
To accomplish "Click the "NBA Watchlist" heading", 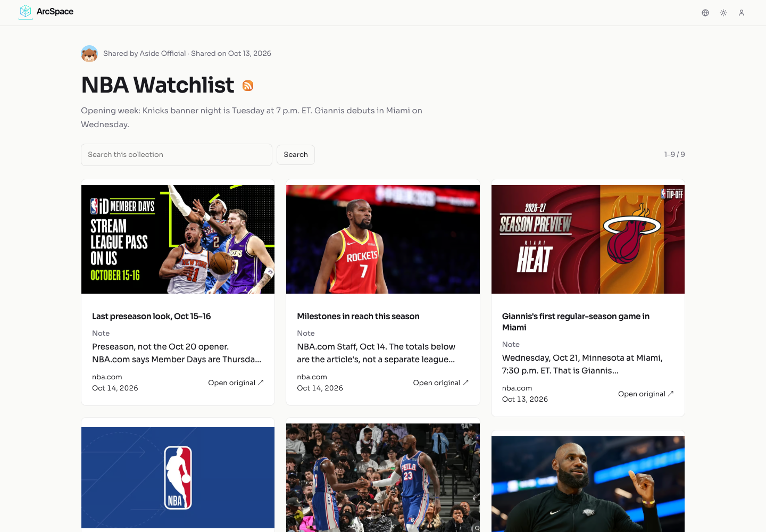I will click(157, 85).
